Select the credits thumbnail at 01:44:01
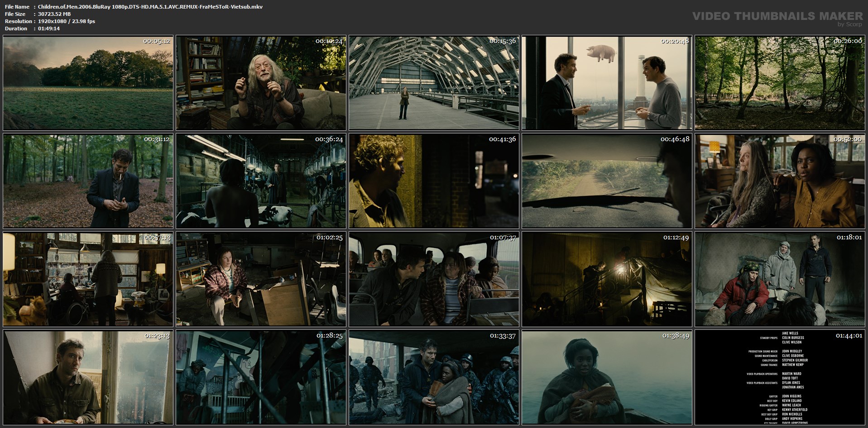This screenshot has width=868, height=428. pyautogui.click(x=780, y=377)
